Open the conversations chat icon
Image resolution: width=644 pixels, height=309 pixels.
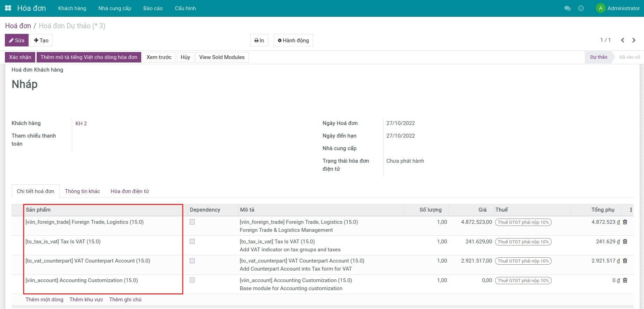(567, 8)
